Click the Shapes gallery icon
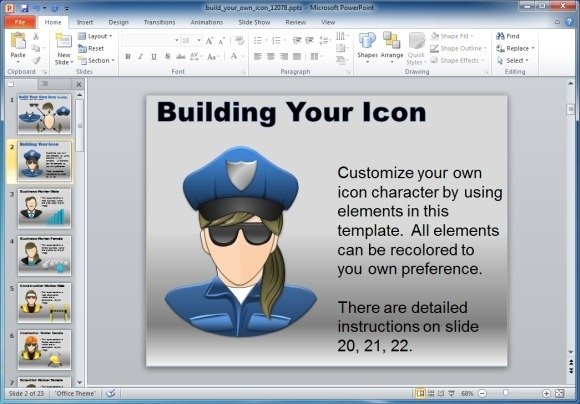The height and width of the screenshot is (404, 580). point(367,40)
